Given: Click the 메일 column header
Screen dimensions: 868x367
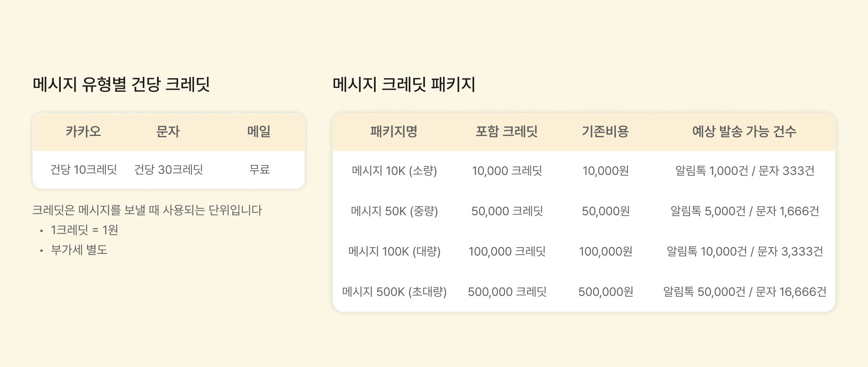Looking at the screenshot, I should (x=259, y=131).
